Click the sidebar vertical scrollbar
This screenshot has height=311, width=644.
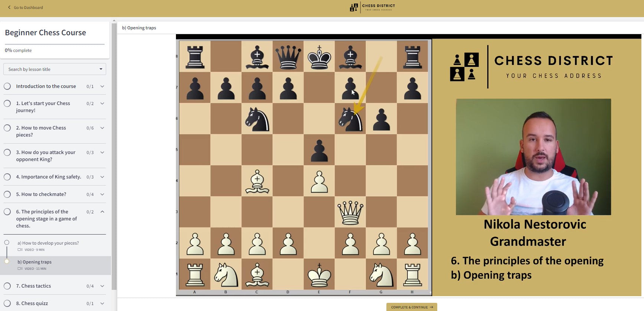pos(114,156)
